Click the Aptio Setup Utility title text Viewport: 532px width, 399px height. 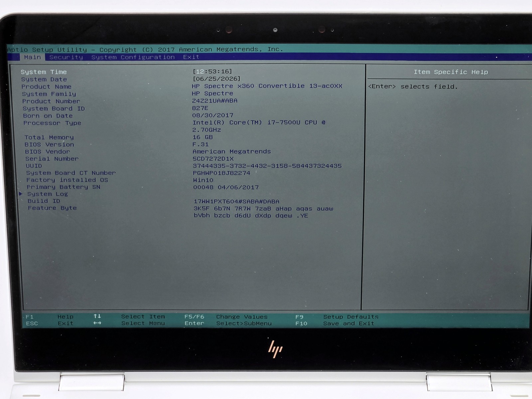click(x=145, y=50)
